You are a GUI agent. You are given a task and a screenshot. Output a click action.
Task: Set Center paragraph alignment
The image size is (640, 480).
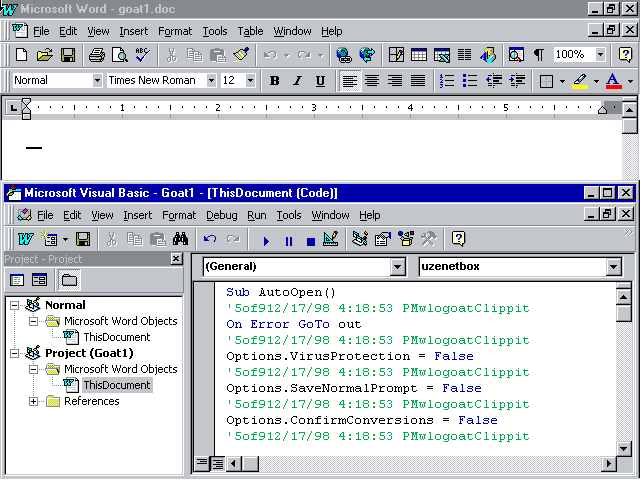[372, 81]
